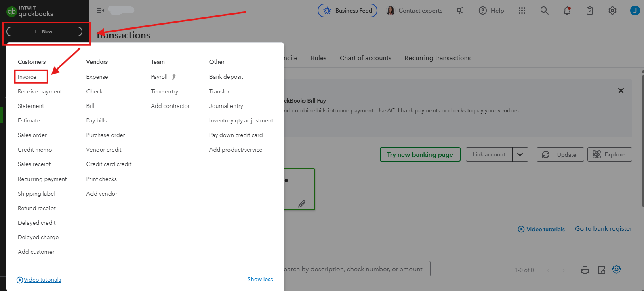Click the Link account button

[x=489, y=154]
